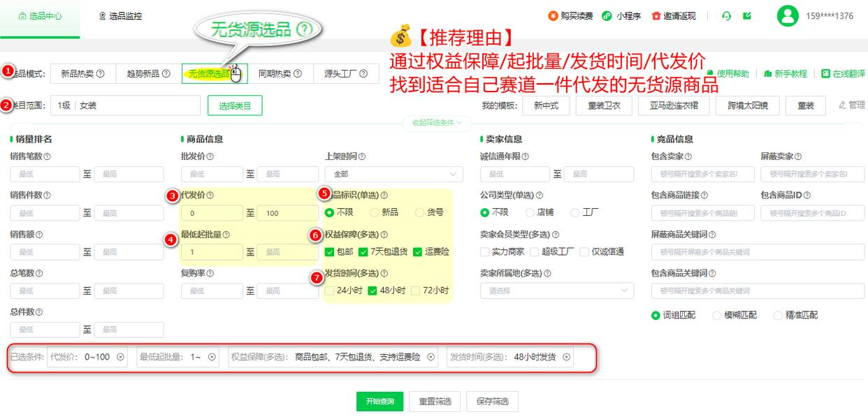Uncheck the 48小时 shipping checkbox
The image size is (868, 419).
pyautogui.click(x=372, y=291)
